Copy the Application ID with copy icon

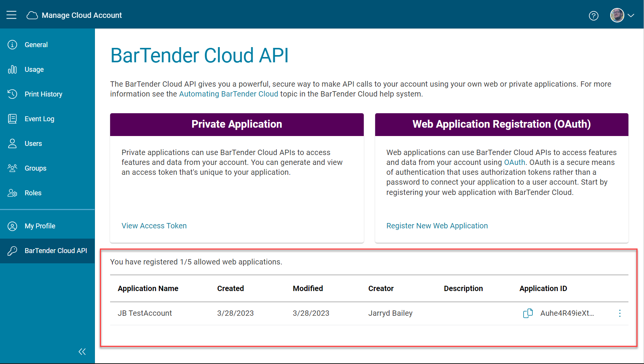coord(528,313)
